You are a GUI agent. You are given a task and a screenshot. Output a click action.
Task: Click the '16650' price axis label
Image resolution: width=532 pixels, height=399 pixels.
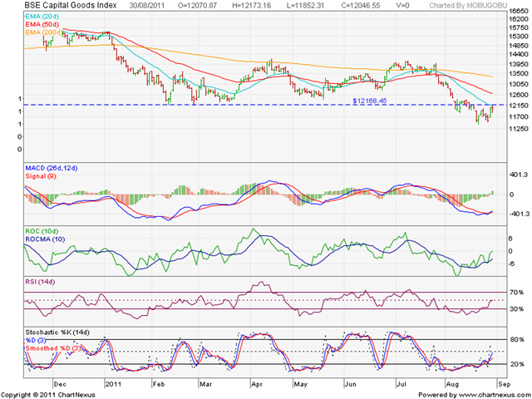point(519,11)
